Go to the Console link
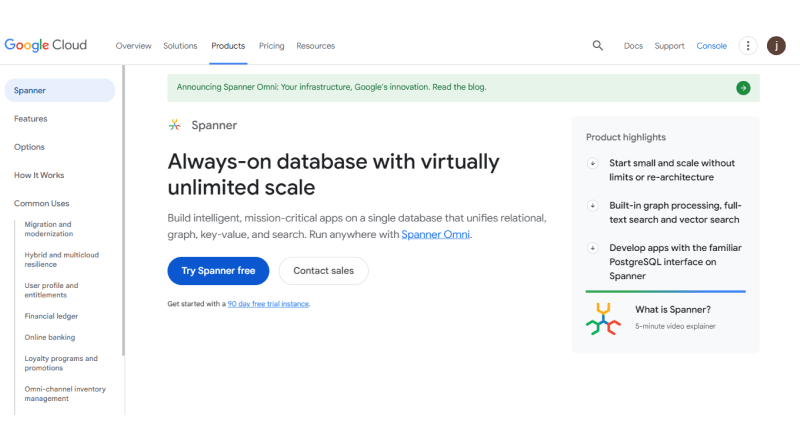 click(x=711, y=46)
